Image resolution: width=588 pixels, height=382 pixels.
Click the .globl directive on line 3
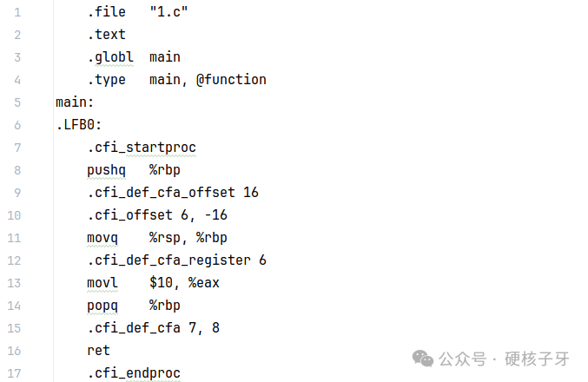109,57
